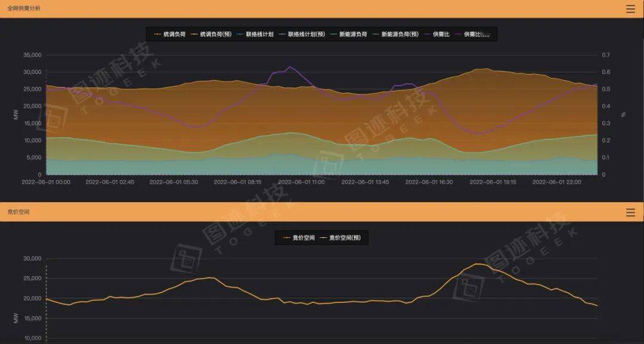
Task: Toggle the 供需比(预) legend entry
Action: point(474,35)
